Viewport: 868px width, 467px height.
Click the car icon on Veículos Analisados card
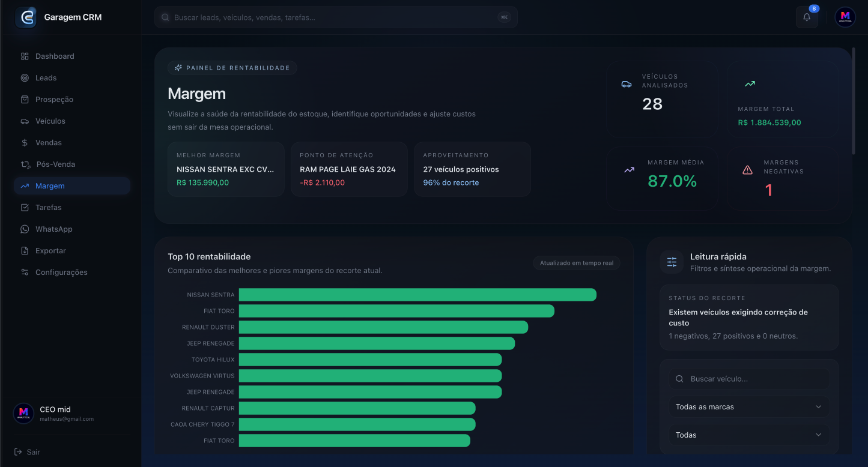[x=627, y=84]
